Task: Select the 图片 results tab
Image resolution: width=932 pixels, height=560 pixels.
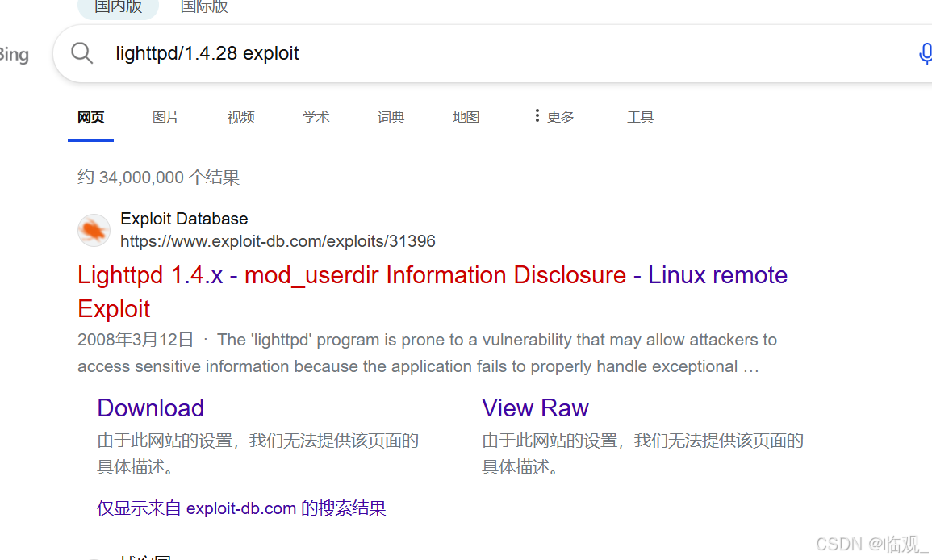Action: click(166, 117)
